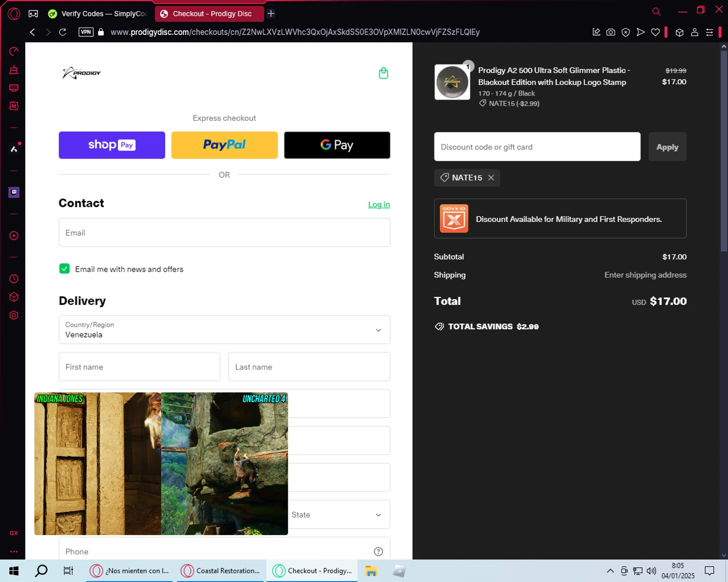
Task: Select the Checkout - Prodigy Disc tab
Action: [209, 14]
